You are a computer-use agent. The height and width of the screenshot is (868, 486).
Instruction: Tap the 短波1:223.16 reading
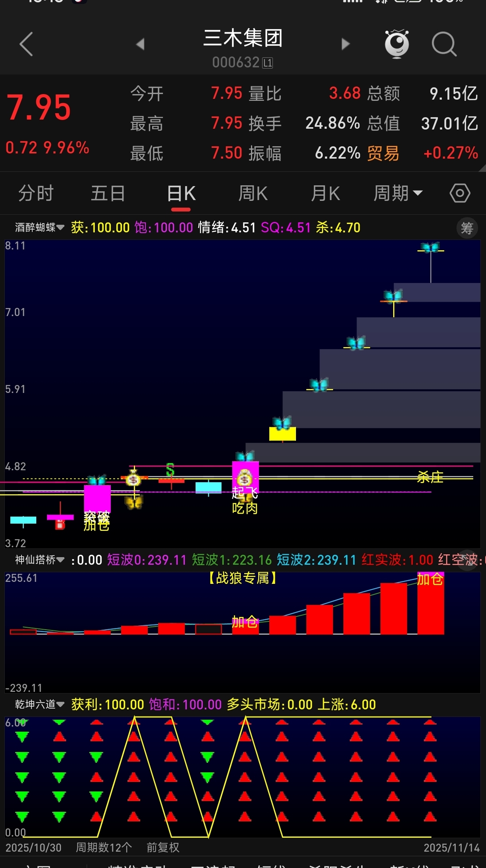click(232, 560)
